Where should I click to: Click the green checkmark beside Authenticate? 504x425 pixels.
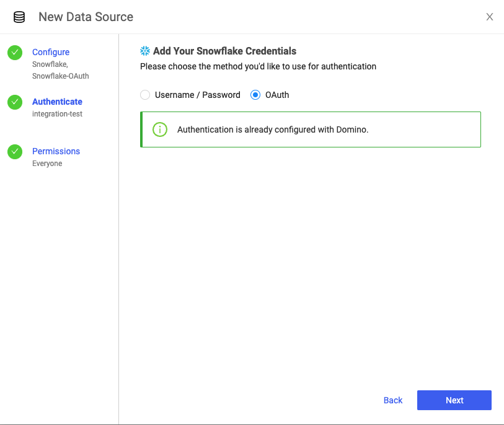[x=15, y=102]
